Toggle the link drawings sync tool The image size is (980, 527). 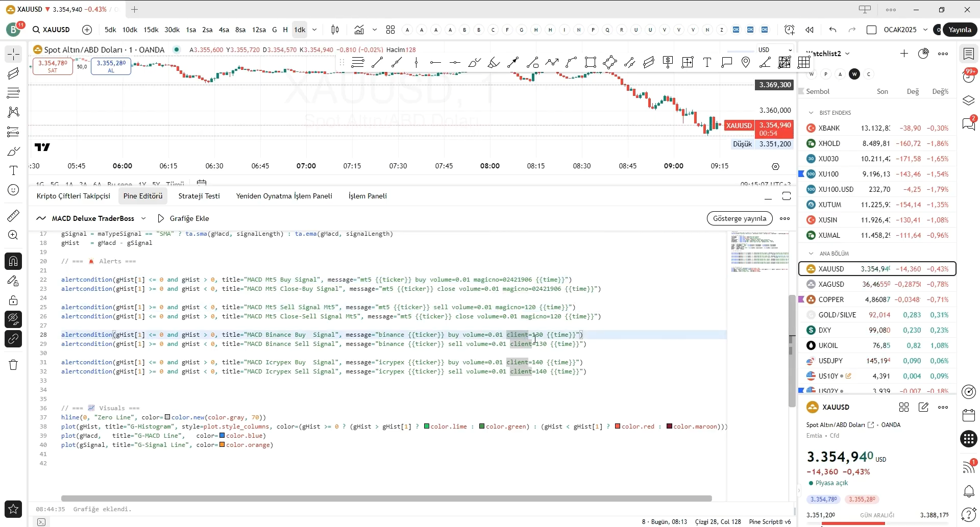coord(13,339)
